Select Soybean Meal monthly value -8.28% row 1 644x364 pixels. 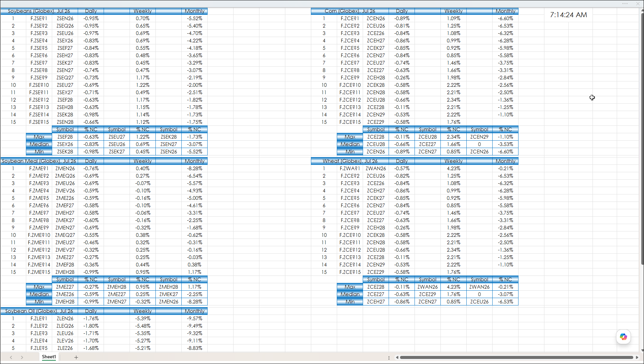point(194,169)
